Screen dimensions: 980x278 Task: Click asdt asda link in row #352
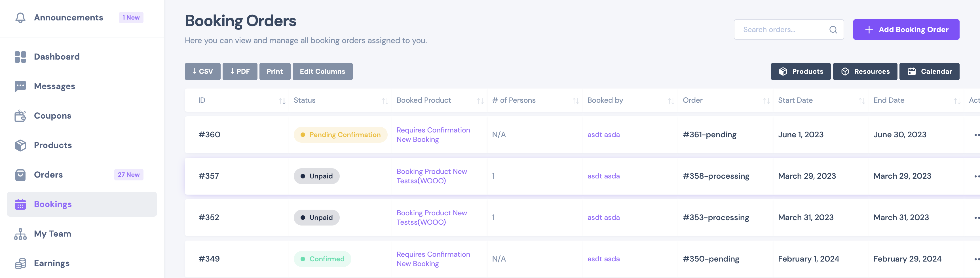pyautogui.click(x=603, y=218)
